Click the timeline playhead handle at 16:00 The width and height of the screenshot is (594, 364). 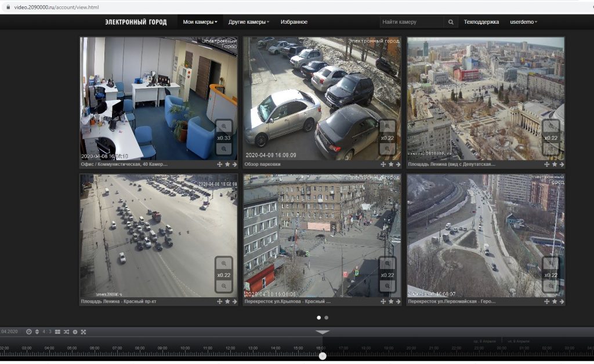click(323, 356)
